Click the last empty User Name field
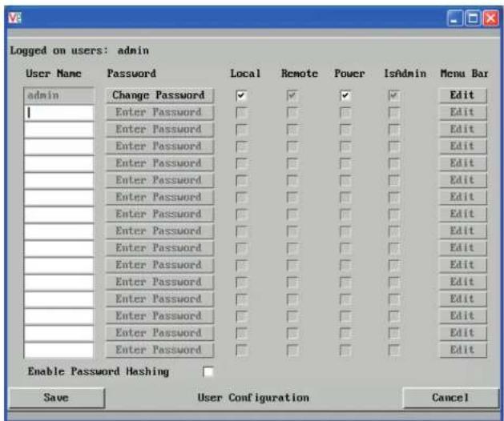Image resolution: width=504 pixels, height=421 pixels. click(58, 351)
